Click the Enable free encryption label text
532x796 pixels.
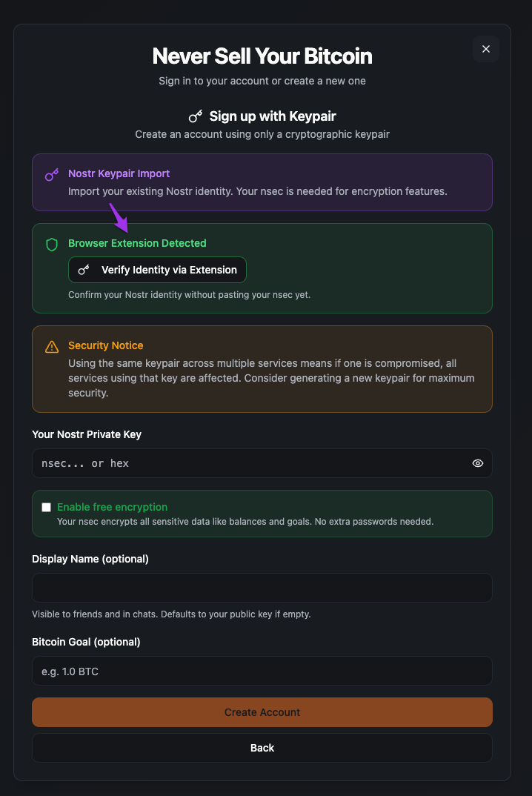[x=113, y=507]
